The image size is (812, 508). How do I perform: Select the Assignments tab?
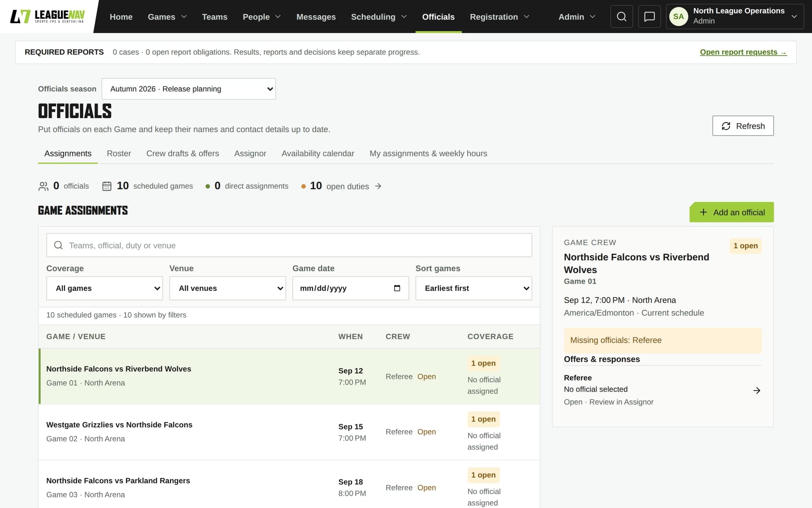tap(68, 154)
